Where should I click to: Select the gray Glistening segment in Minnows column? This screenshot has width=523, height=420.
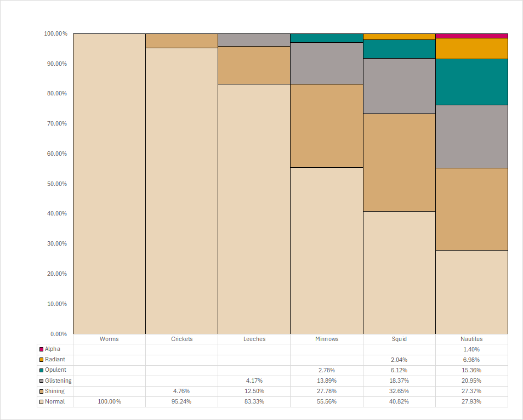(327, 63)
